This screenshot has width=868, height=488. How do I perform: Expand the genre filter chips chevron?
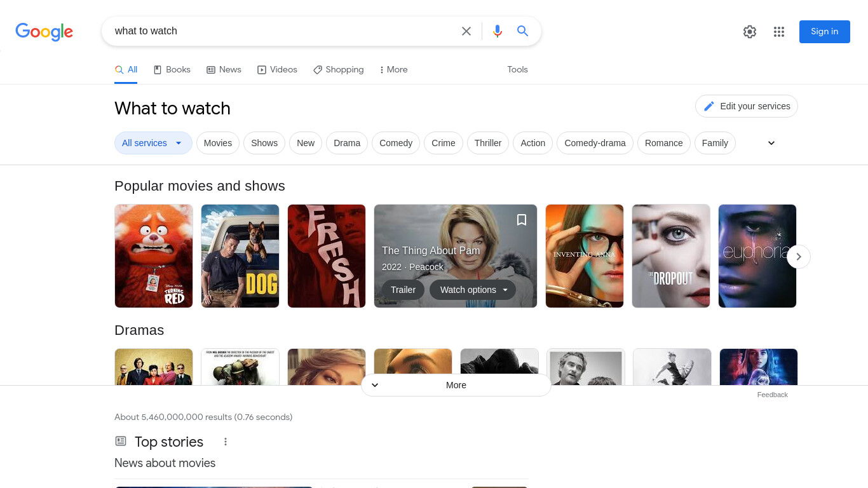click(x=771, y=143)
